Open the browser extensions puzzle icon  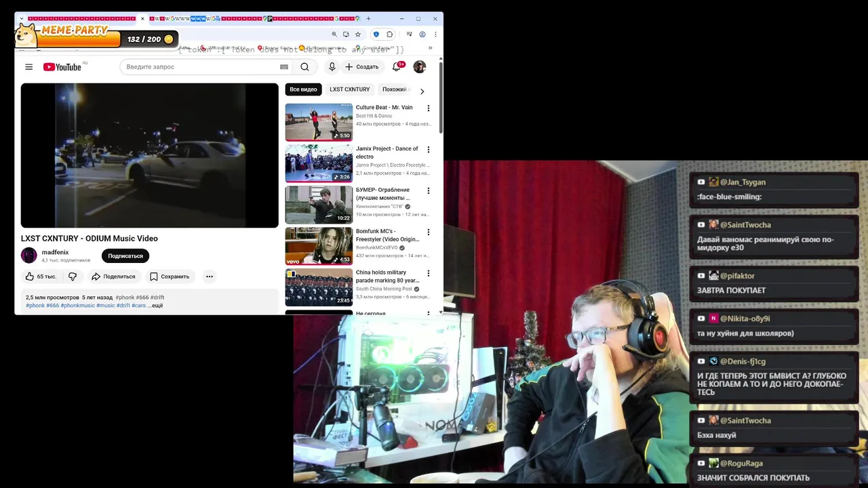(390, 35)
